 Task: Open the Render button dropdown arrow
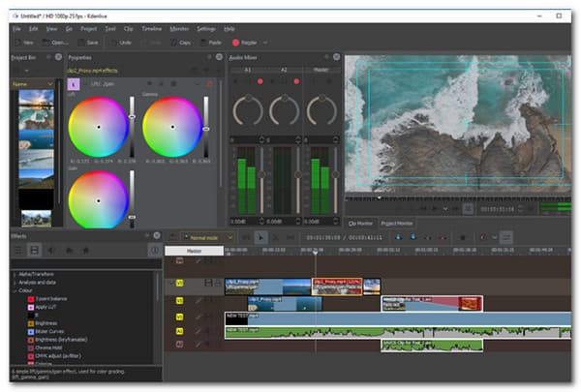coord(265,43)
